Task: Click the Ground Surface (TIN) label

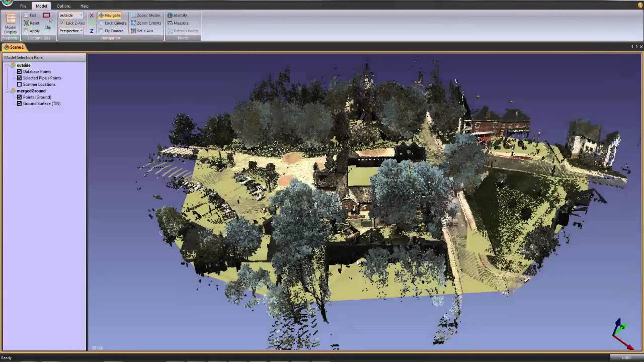Action: pyautogui.click(x=42, y=104)
